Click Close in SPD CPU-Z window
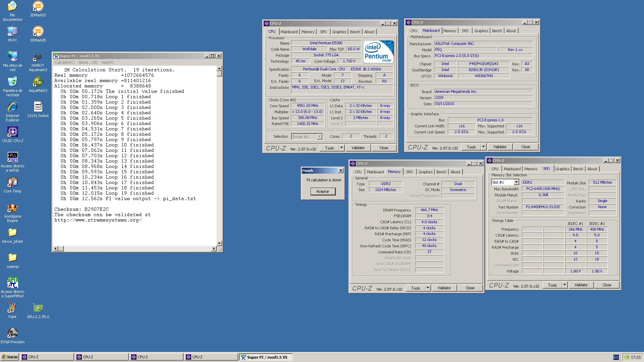Viewport: 644px width, 362px height. pyautogui.click(x=607, y=285)
